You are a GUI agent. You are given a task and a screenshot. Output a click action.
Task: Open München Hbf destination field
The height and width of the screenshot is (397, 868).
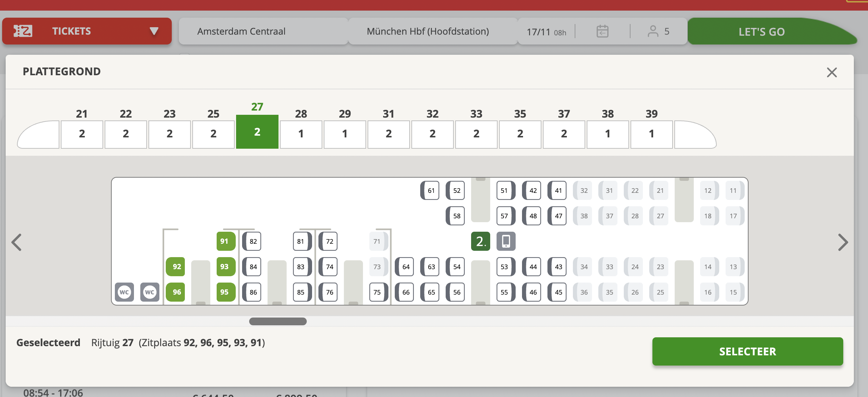(428, 31)
